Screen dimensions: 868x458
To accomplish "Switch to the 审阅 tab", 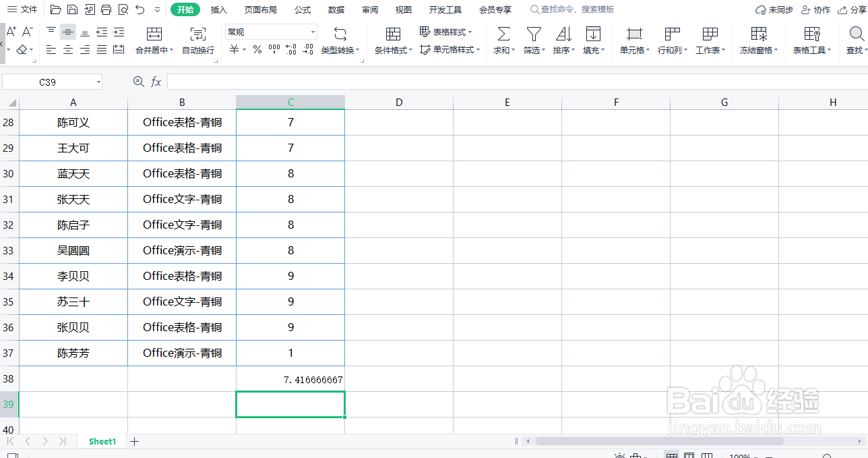I will [x=370, y=10].
